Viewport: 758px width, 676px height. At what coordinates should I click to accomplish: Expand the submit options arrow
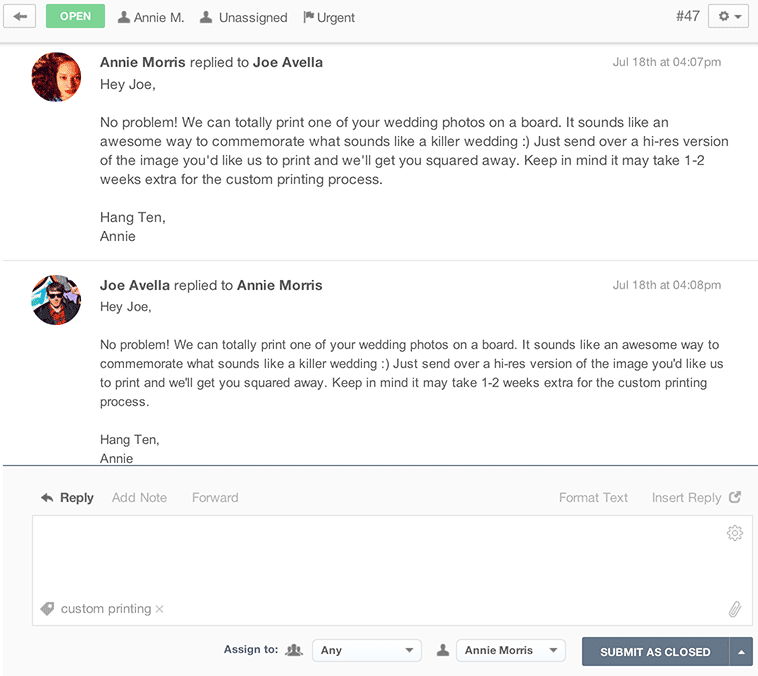pyautogui.click(x=741, y=651)
